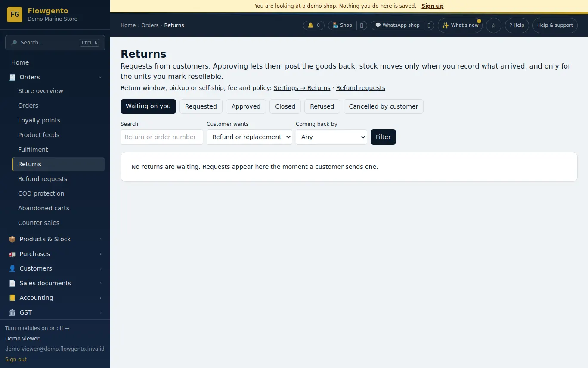This screenshot has height=368, width=588.
Task: Open the small icon next to WhatsApp shop
Action: click(x=429, y=25)
